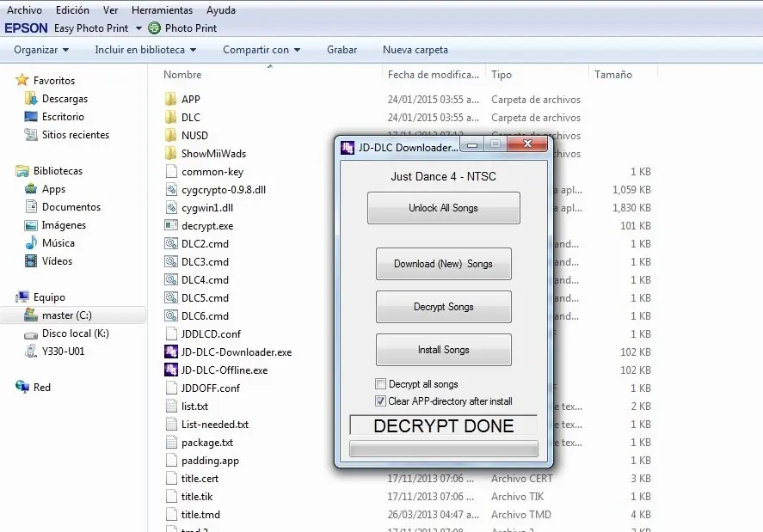Screen dimensions: 763x532
Task: Click the DECRYPT DONE status field
Action: pyautogui.click(x=443, y=425)
